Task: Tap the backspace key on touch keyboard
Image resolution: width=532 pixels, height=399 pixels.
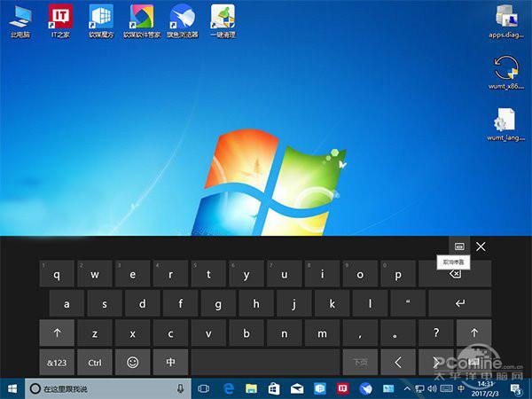Action: pyautogui.click(x=455, y=274)
